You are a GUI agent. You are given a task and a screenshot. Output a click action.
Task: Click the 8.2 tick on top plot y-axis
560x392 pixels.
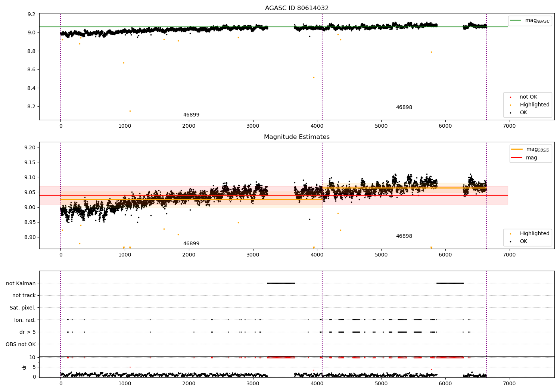[x=31, y=107]
